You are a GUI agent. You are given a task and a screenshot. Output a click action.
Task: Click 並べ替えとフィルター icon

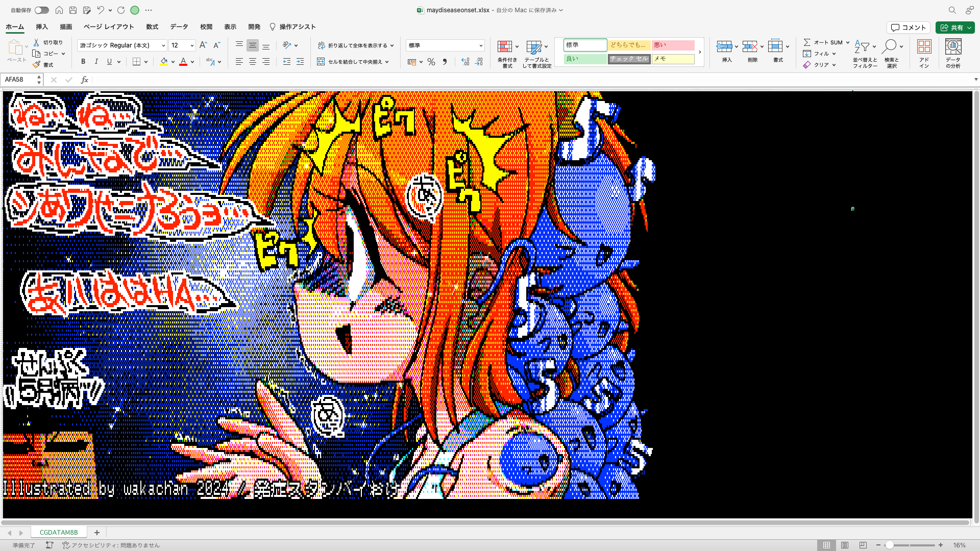pyautogui.click(x=862, y=47)
